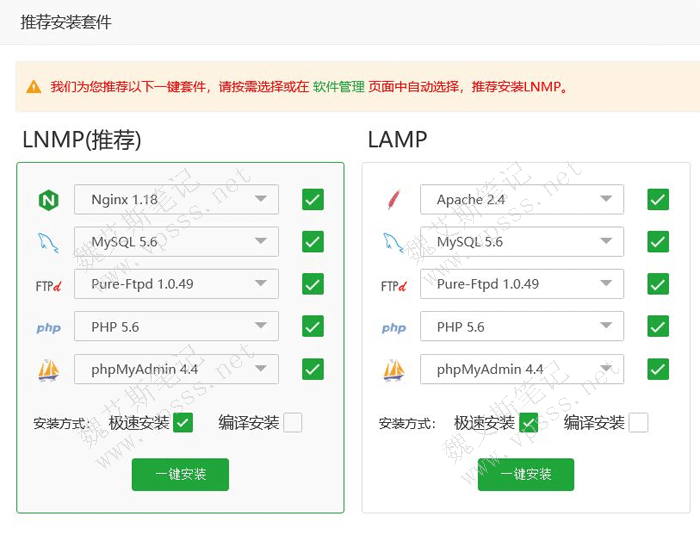The height and width of the screenshot is (541, 700).
Task: Open LNMP PHP 5.6 version dropdown
Action: 176,326
